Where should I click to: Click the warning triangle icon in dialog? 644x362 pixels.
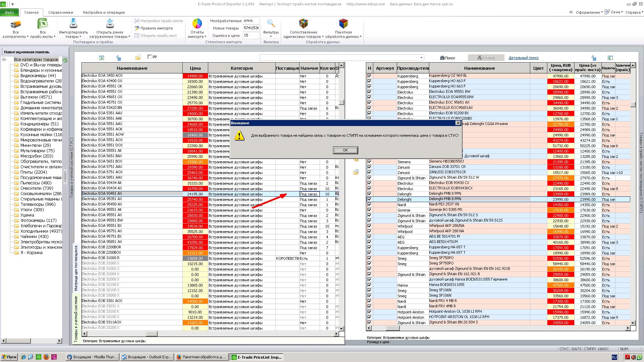239,136
